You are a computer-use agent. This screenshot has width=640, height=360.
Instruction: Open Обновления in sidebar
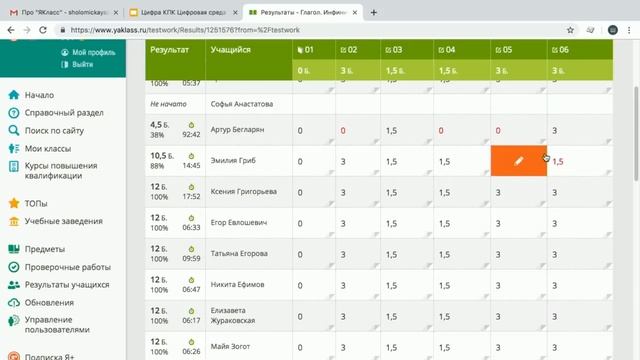(x=41, y=303)
